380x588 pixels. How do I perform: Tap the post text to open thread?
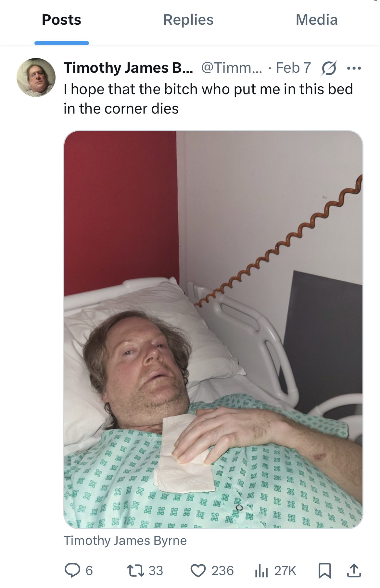pos(208,99)
